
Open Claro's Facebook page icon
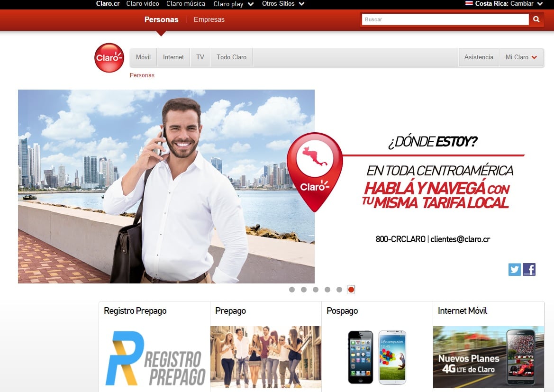[x=529, y=270]
